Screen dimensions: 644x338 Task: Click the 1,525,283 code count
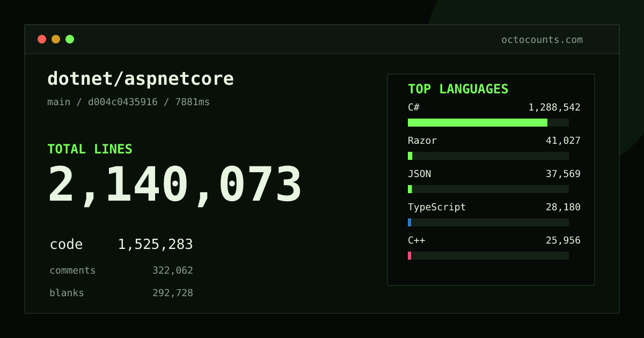(x=156, y=245)
